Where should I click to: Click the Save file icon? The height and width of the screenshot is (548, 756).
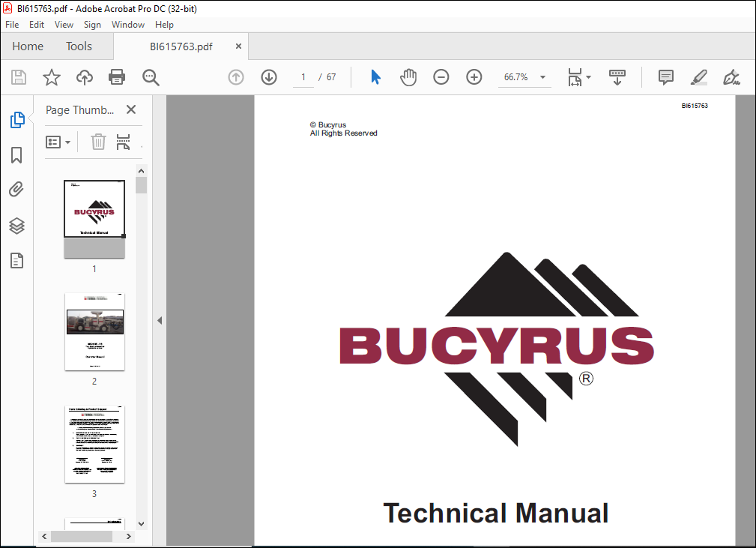pyautogui.click(x=19, y=77)
